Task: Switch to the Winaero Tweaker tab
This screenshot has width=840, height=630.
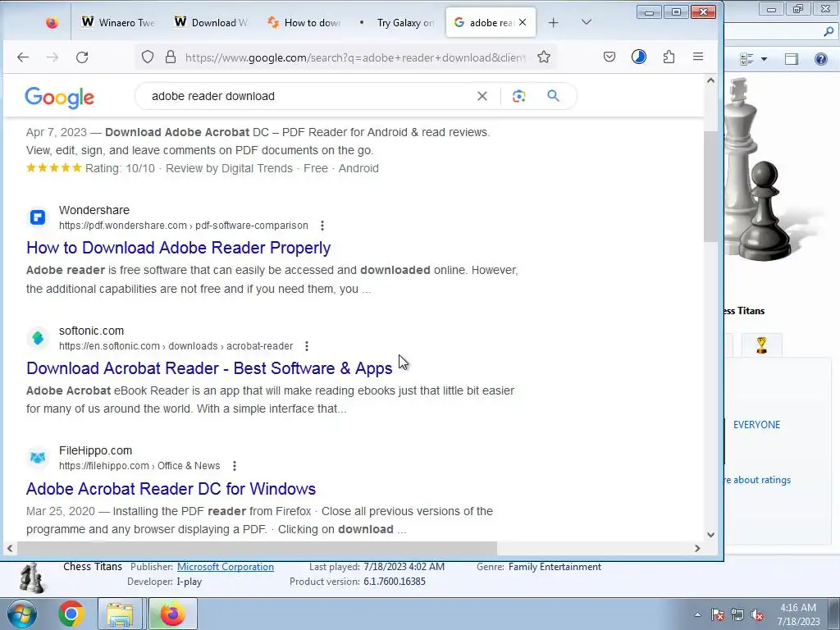Action: pos(118,22)
